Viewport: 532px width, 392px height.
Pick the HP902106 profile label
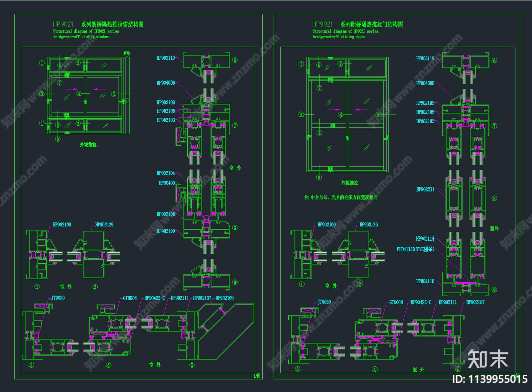pos(166,214)
